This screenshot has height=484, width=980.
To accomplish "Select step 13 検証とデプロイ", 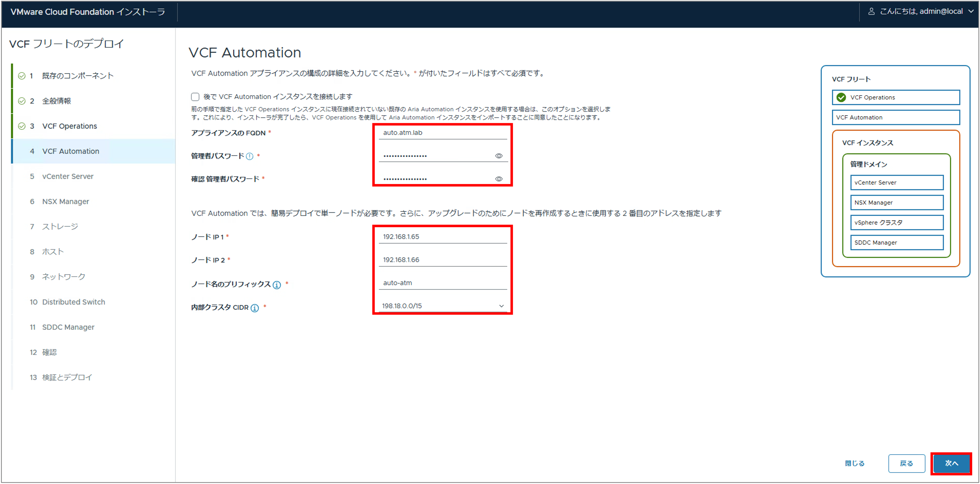I will click(x=94, y=377).
